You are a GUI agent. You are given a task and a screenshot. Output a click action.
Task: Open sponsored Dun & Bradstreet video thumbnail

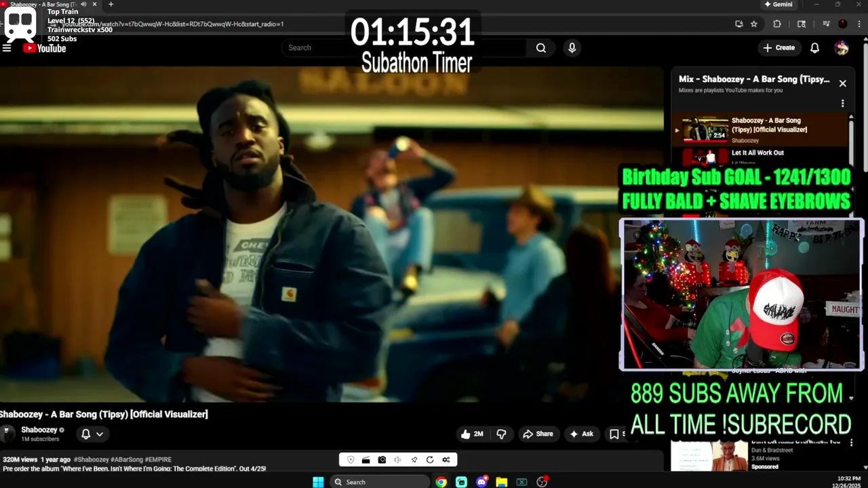(708, 455)
